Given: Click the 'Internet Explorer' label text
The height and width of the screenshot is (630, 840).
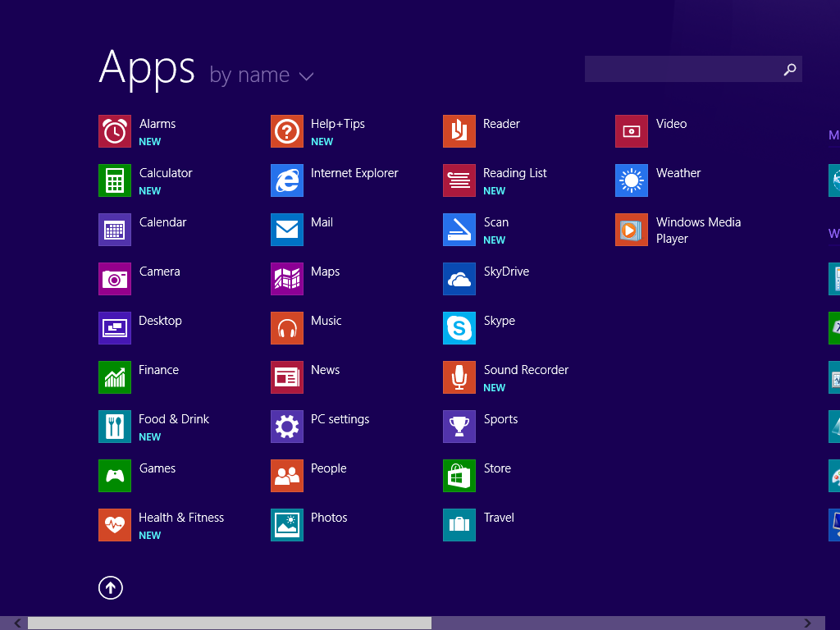Looking at the screenshot, I should point(354,173).
